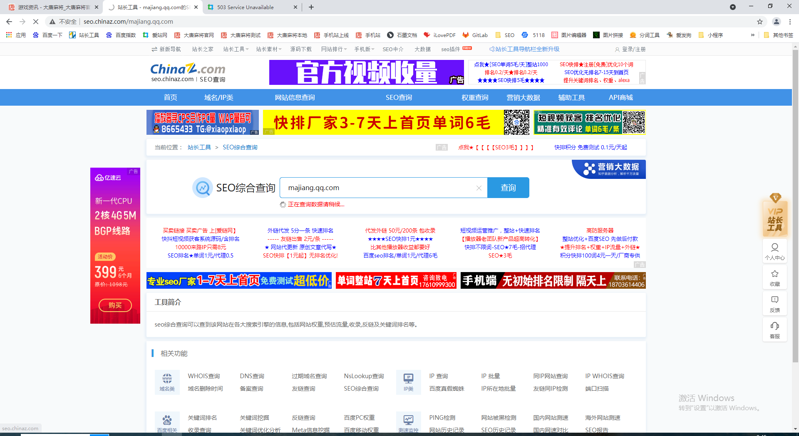Click the page vertical scrollbar
Screen dimensions: 799x436
795,204
